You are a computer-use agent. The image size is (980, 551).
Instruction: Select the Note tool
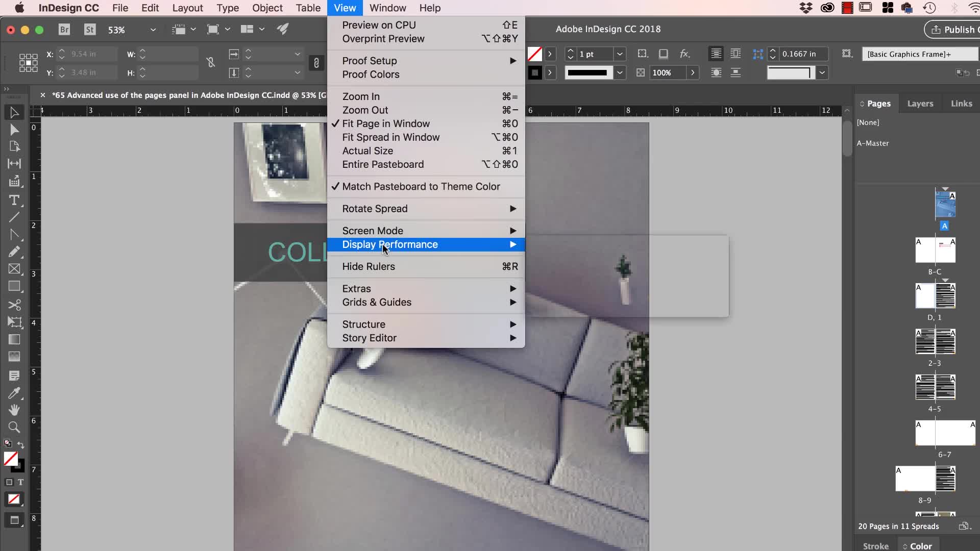14,376
